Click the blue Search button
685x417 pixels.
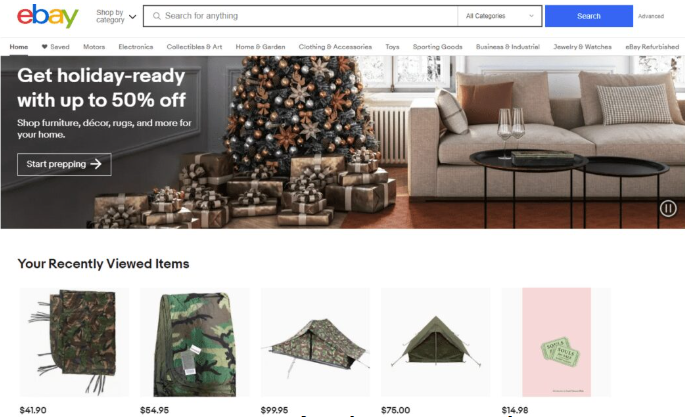(x=588, y=16)
